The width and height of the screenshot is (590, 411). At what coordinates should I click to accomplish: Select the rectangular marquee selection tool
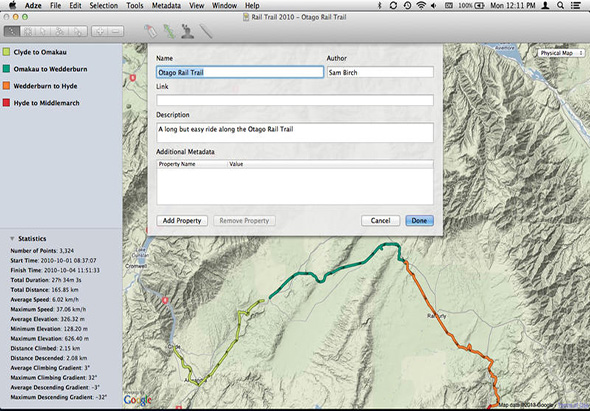tap(28, 31)
